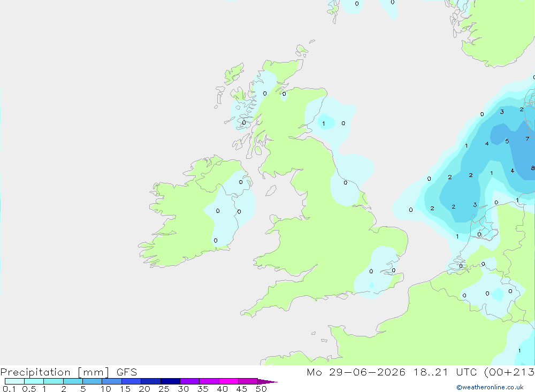
Task: Click the '50' legend scale label
Action: pyautogui.click(x=261, y=389)
